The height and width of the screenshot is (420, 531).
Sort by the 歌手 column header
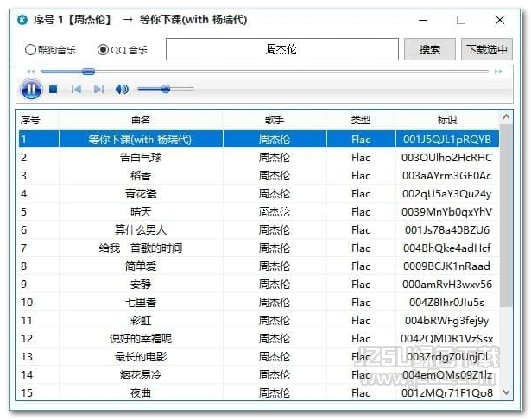(275, 120)
